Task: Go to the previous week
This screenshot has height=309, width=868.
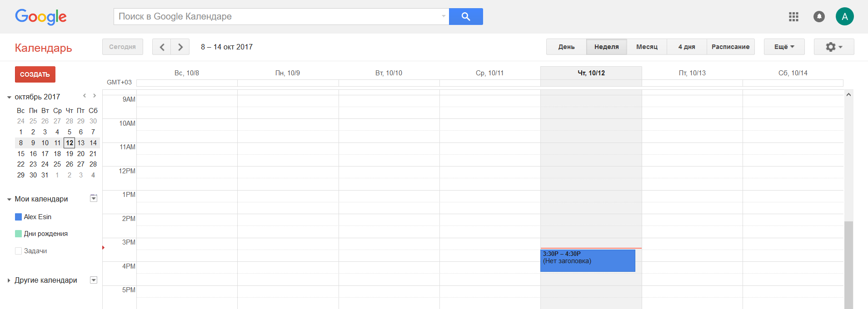Action: 162,47
